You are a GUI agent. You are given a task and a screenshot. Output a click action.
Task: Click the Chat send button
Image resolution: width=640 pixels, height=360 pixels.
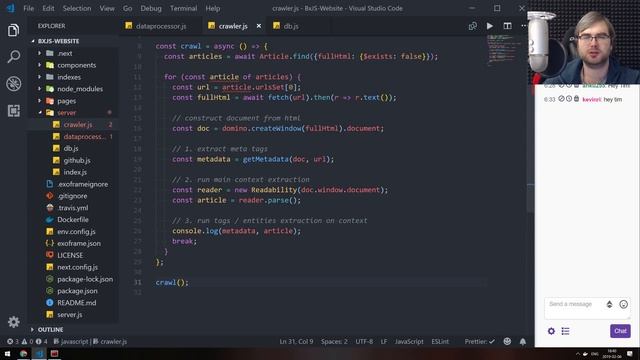(620, 331)
